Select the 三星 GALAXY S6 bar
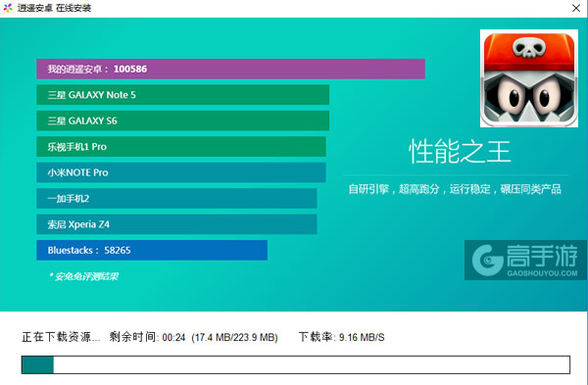This screenshot has width=588, height=385. (183, 120)
